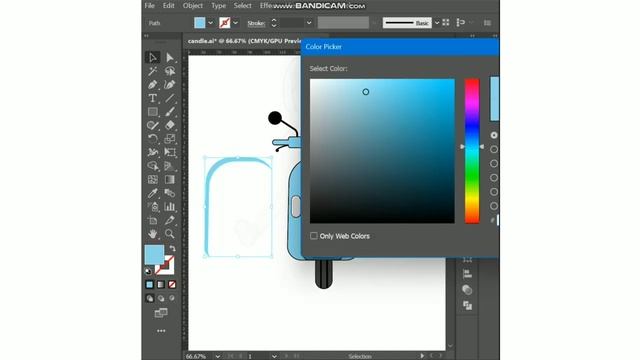Collapse the tools panel double arrow
The height and width of the screenshot is (360, 640).
click(147, 36)
